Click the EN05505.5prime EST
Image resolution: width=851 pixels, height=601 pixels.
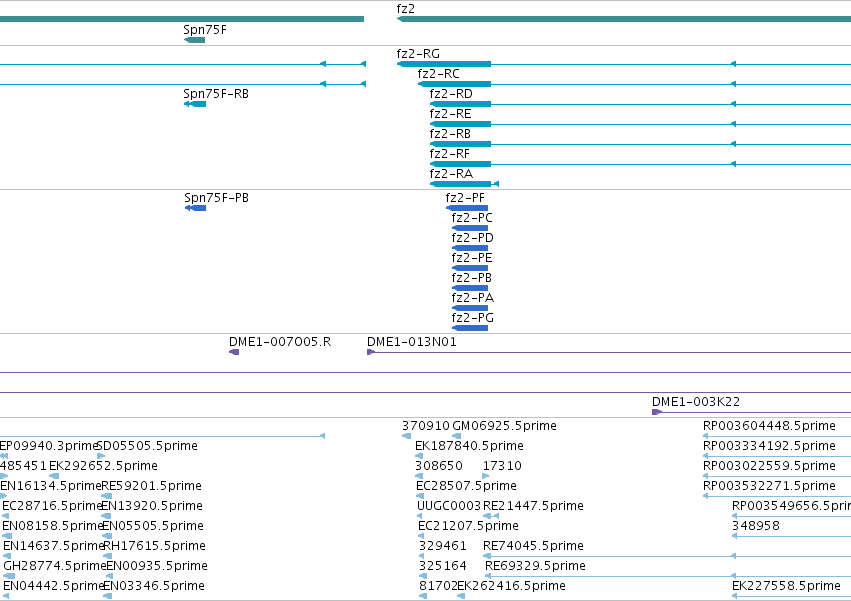107,536
